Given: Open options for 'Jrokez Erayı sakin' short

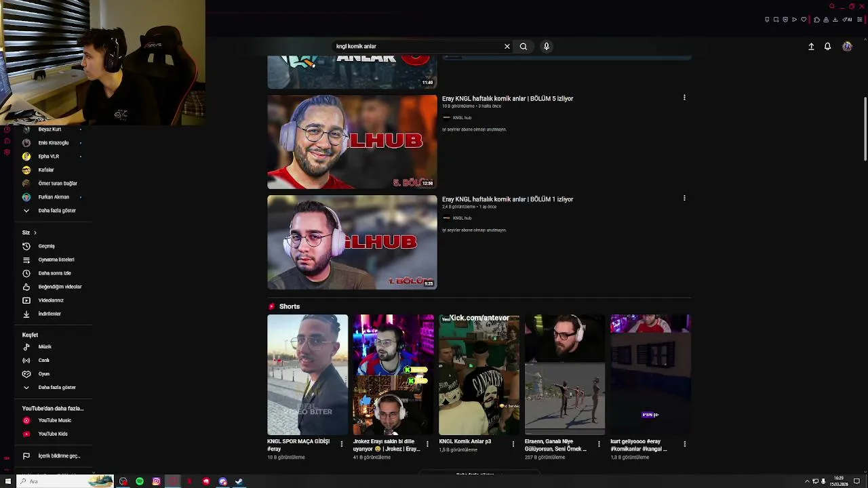Looking at the screenshot, I should (x=427, y=444).
